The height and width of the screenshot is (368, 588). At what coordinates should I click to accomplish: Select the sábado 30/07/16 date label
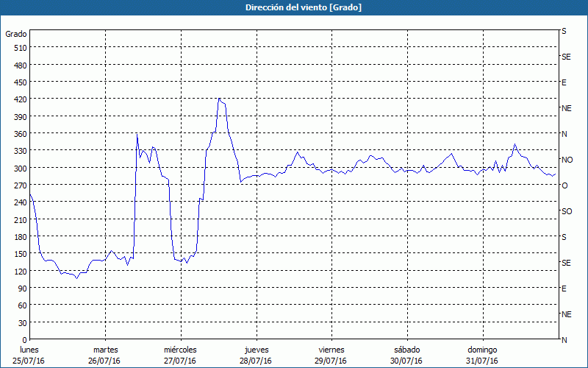tap(406, 355)
